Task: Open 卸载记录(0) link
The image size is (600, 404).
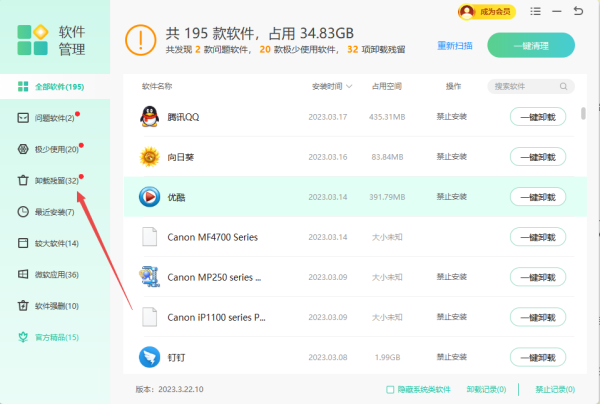Action: (486, 389)
